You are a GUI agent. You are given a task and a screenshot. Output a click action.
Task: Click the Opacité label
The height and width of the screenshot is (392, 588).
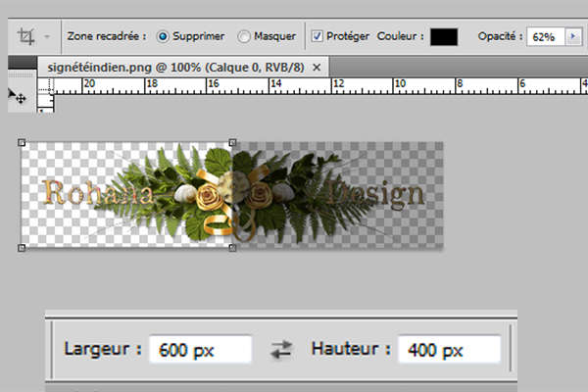click(500, 36)
